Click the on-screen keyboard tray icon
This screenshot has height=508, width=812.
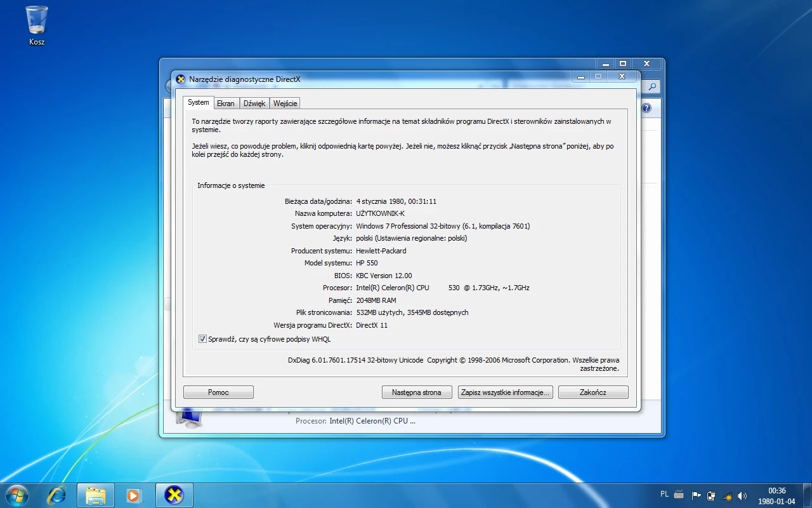click(679, 495)
